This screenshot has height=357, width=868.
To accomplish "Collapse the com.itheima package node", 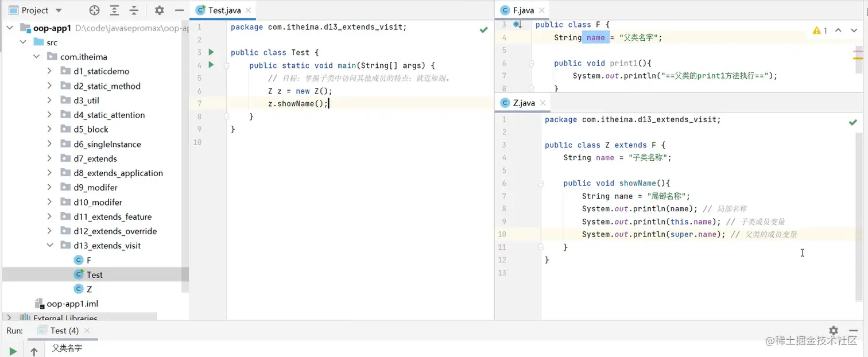I will (x=37, y=56).
